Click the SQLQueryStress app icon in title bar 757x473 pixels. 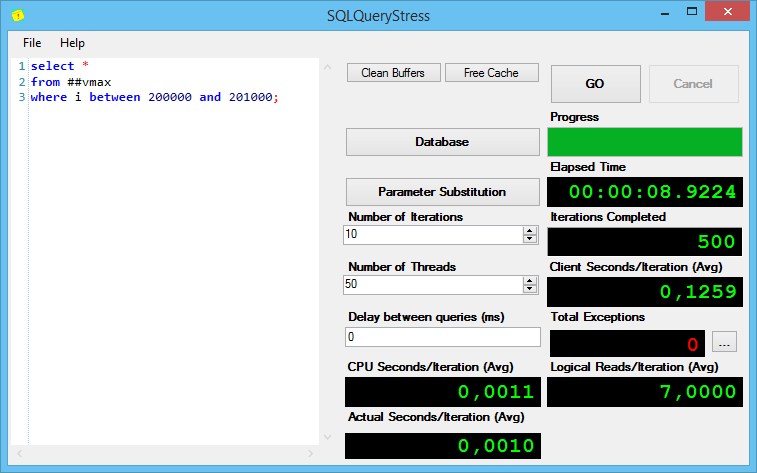coord(18,15)
